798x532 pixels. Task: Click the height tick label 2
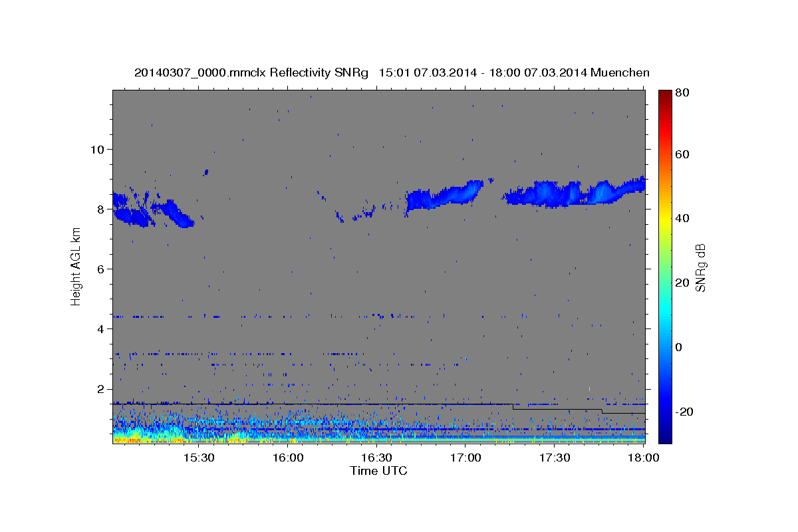coord(99,389)
